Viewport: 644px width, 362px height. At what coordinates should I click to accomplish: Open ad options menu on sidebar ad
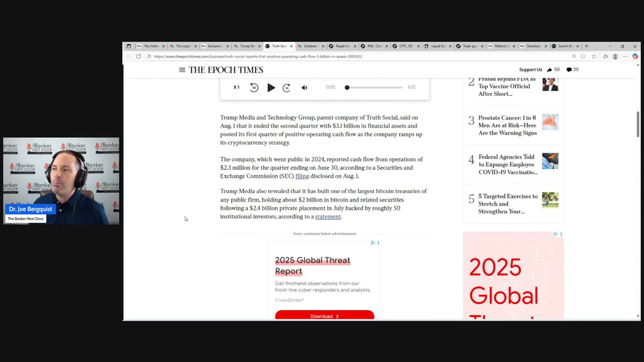561,234
